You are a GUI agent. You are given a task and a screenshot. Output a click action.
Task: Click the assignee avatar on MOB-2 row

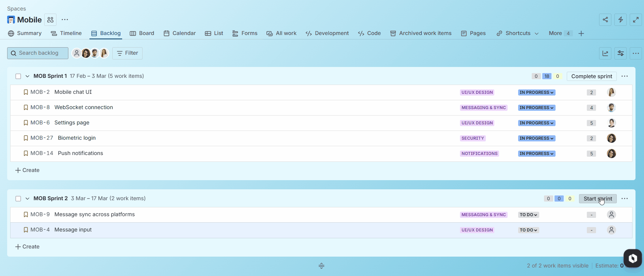[x=611, y=92]
